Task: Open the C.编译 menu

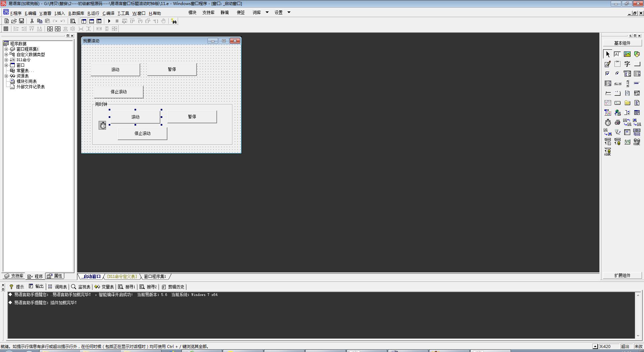Action: [108, 13]
